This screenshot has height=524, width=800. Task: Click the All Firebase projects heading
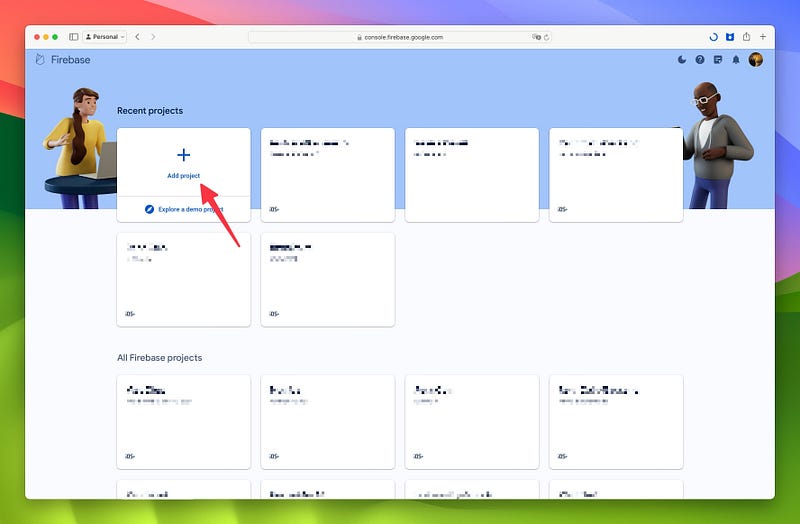160,358
